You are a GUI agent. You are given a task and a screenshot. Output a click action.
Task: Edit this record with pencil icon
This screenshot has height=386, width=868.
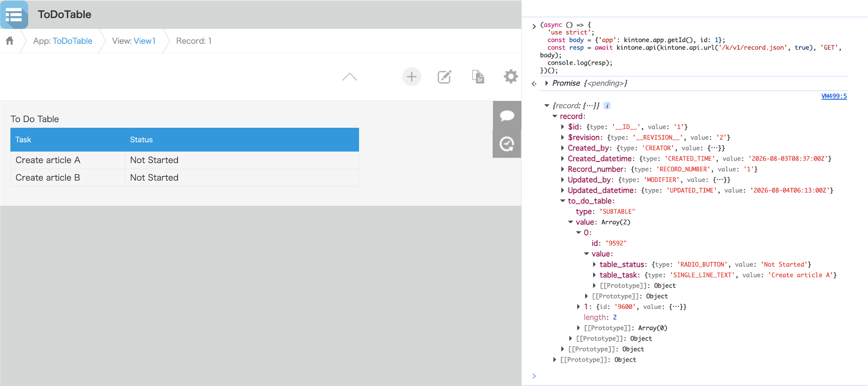[444, 77]
